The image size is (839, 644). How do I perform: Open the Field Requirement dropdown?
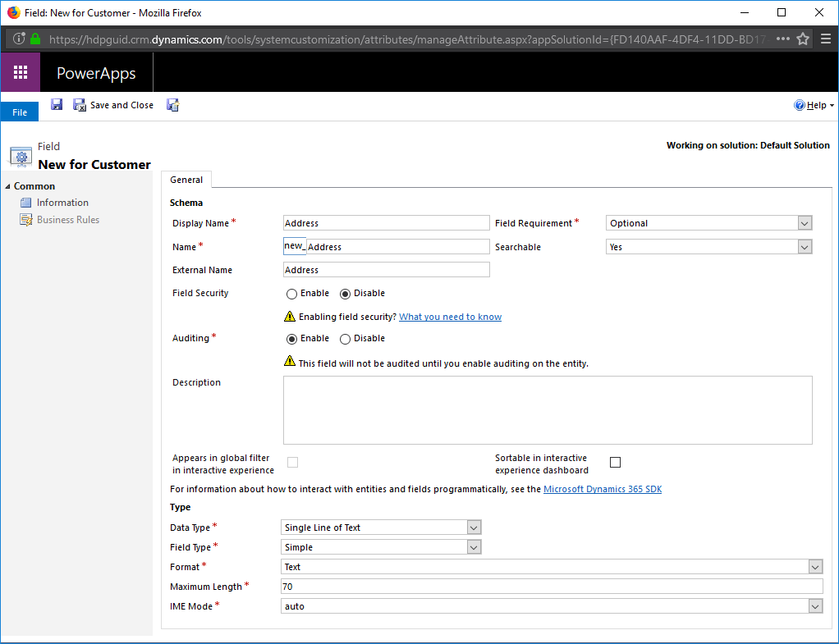click(805, 222)
